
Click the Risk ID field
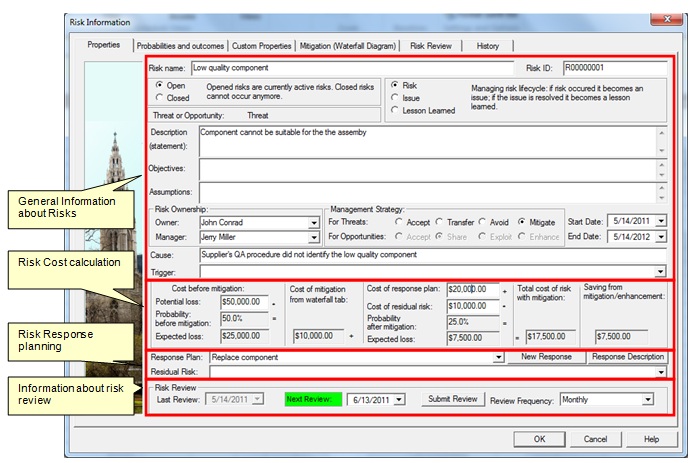[x=615, y=68]
